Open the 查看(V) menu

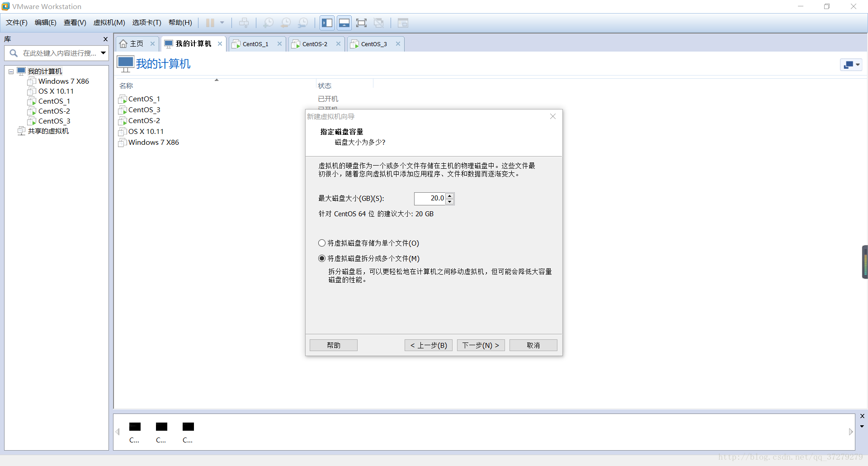coord(75,23)
